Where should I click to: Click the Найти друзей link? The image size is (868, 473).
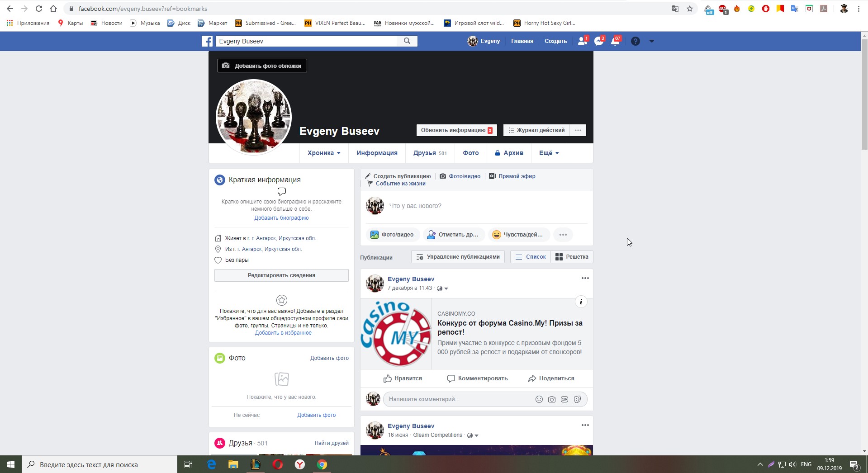click(332, 443)
